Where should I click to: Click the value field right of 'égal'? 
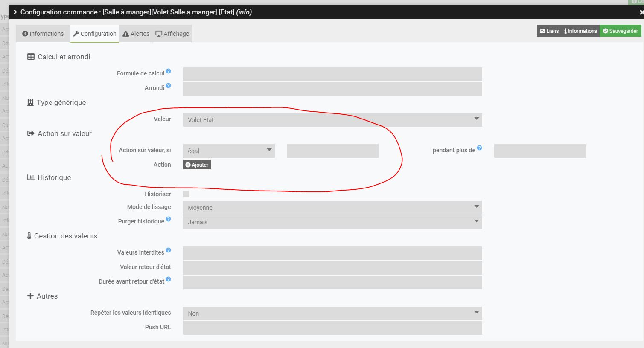(x=332, y=151)
